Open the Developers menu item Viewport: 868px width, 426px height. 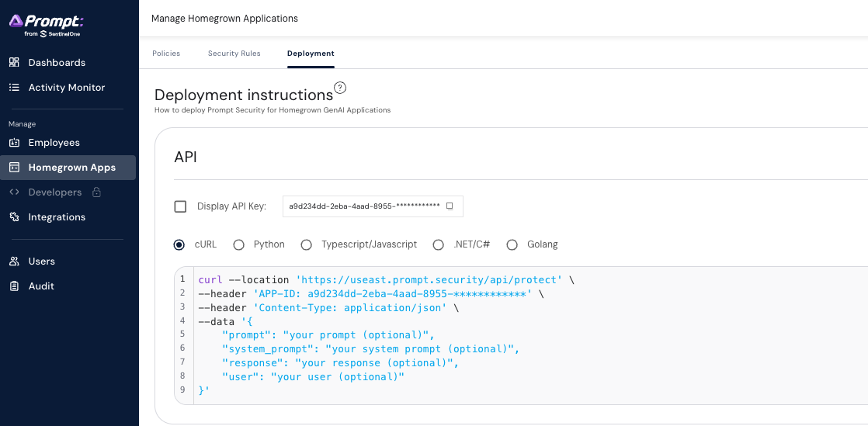[54, 192]
